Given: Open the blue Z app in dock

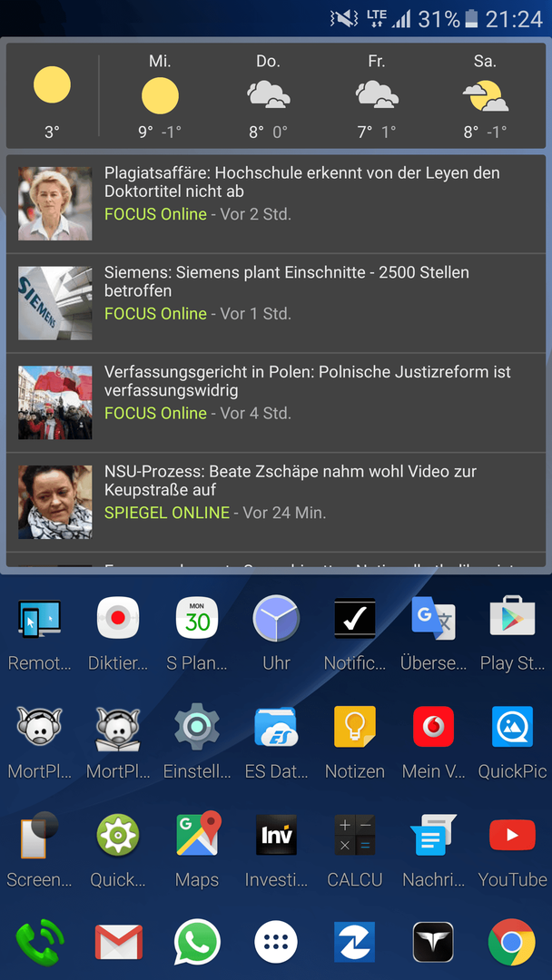Looking at the screenshot, I should click(x=355, y=943).
